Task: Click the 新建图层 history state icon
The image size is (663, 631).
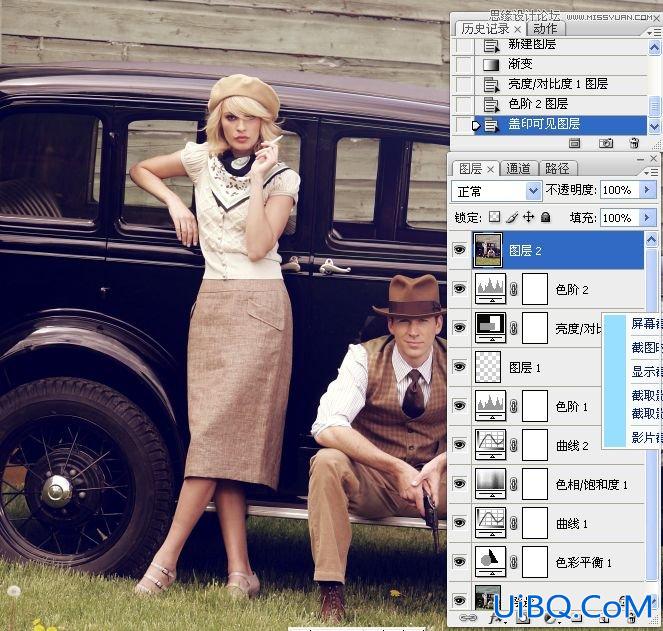Action: pos(491,44)
